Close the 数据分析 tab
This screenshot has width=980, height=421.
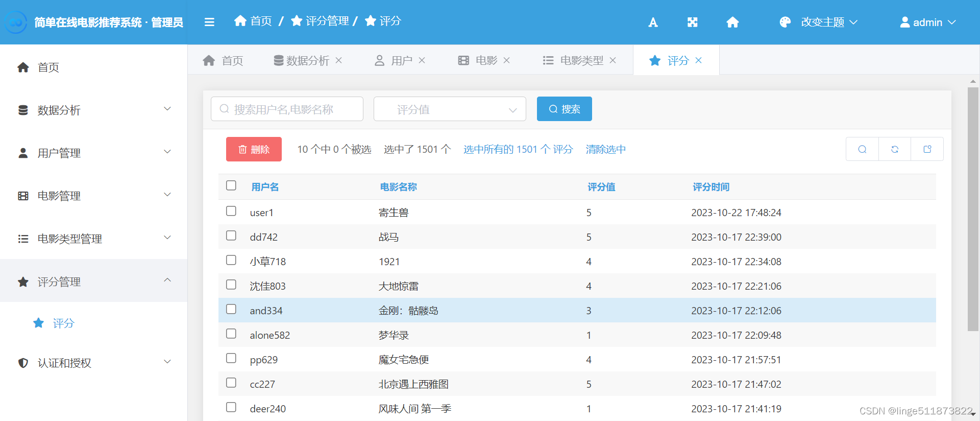click(339, 60)
